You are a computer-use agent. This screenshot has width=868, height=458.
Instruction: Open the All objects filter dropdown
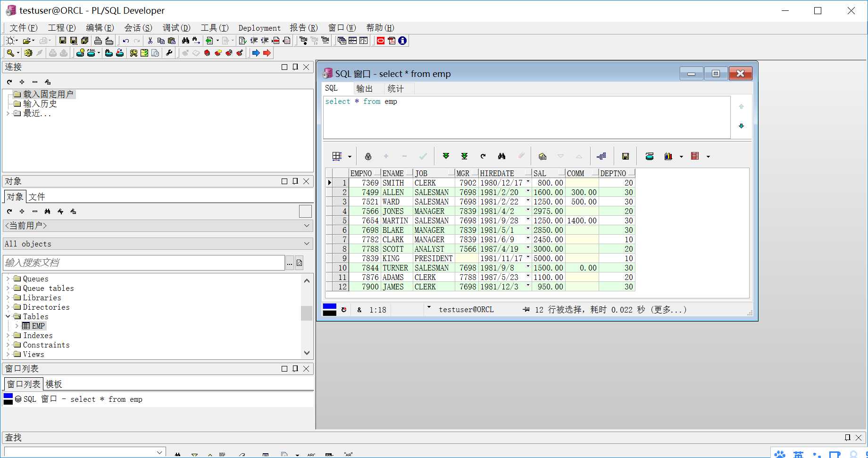(307, 244)
